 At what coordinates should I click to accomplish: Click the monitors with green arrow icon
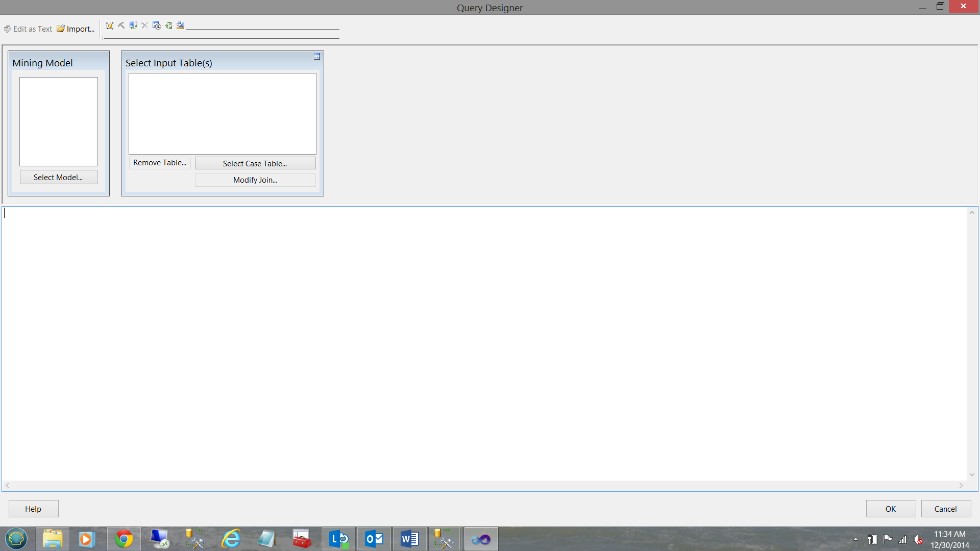pyautogui.click(x=133, y=26)
